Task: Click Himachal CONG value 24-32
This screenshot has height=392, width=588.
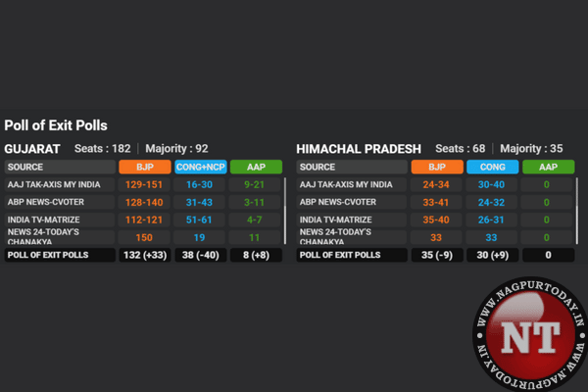Action: [491, 202]
